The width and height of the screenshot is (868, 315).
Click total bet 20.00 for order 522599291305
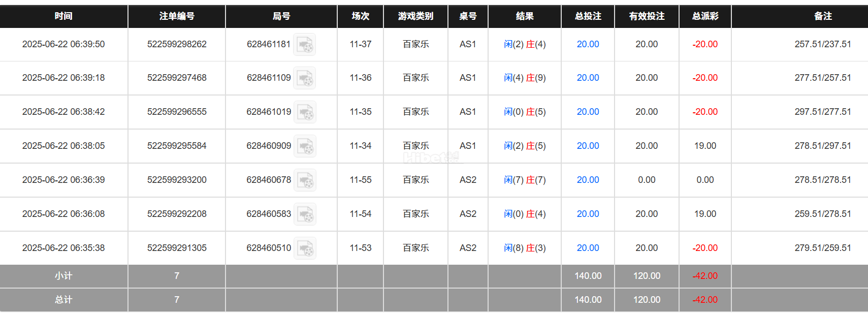(588, 248)
